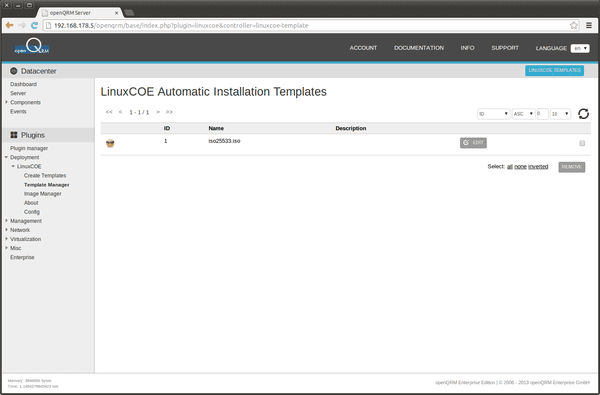Click the openQRM logo

(32, 46)
